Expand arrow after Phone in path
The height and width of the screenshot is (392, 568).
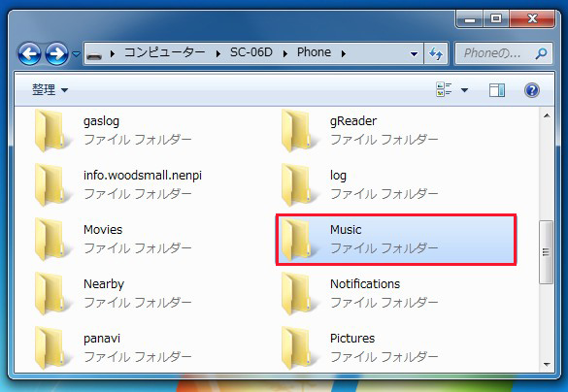343,54
